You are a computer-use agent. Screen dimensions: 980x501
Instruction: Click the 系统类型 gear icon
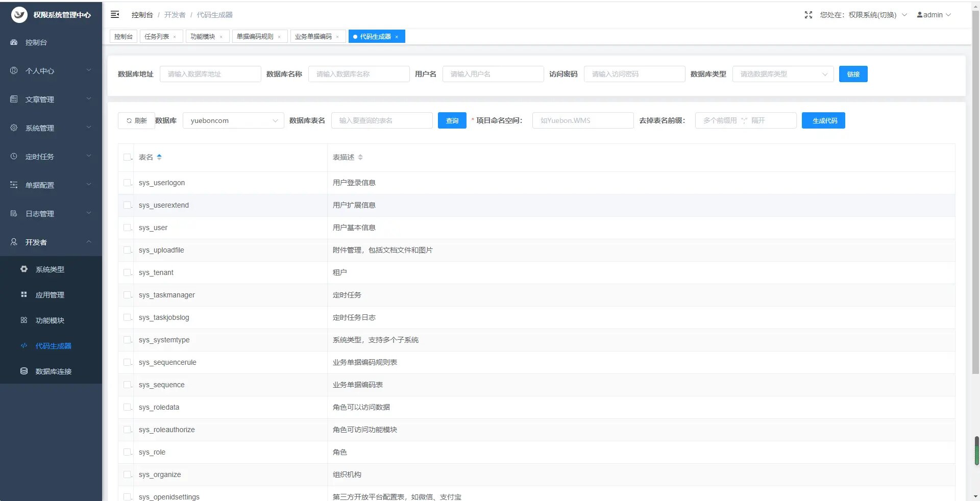[24, 269]
